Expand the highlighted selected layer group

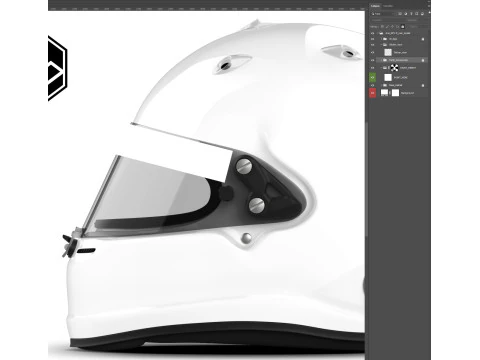(x=382, y=60)
